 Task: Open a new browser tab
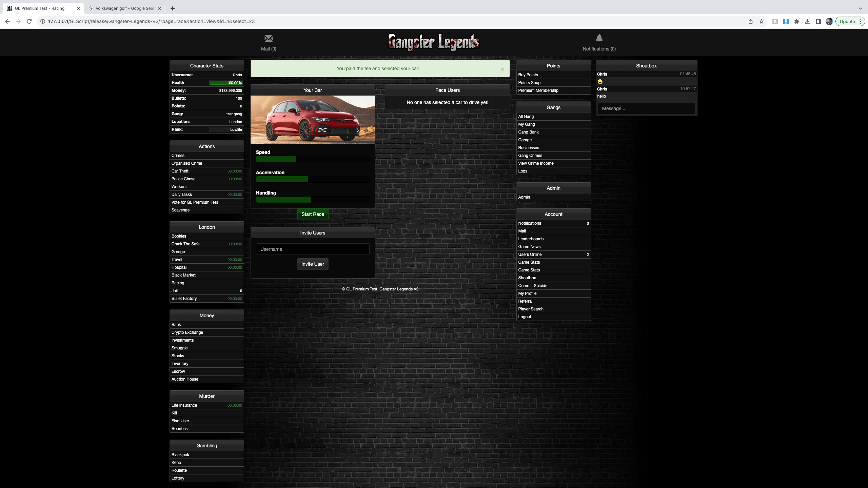[x=173, y=8]
